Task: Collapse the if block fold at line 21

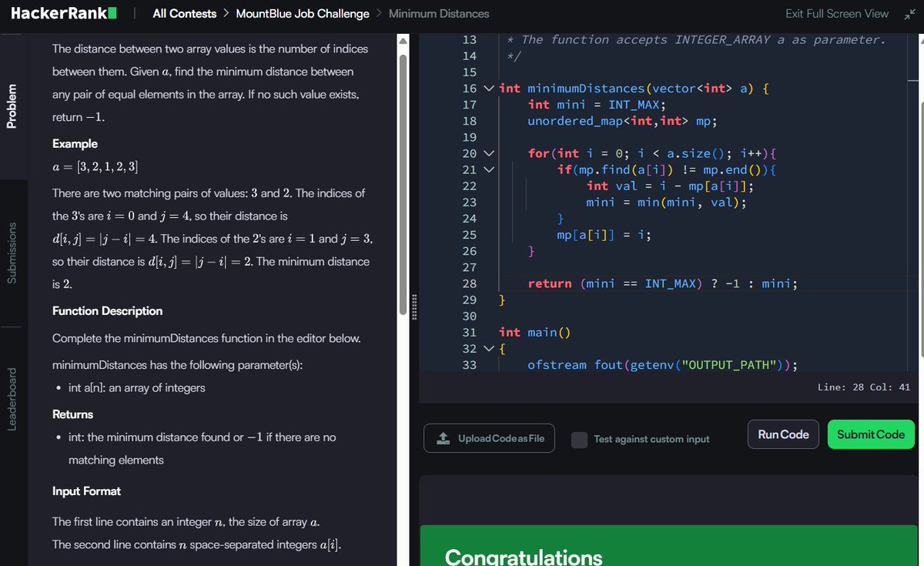Action: point(490,169)
